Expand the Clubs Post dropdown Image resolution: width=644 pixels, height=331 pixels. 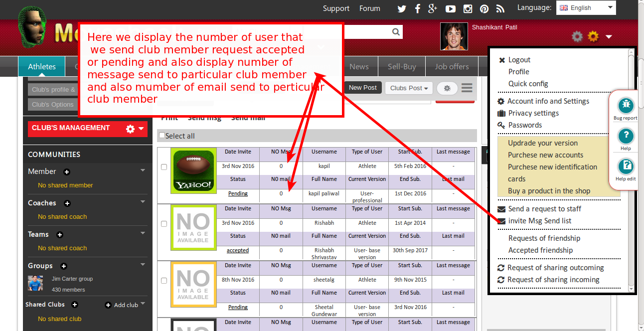pyautogui.click(x=409, y=88)
